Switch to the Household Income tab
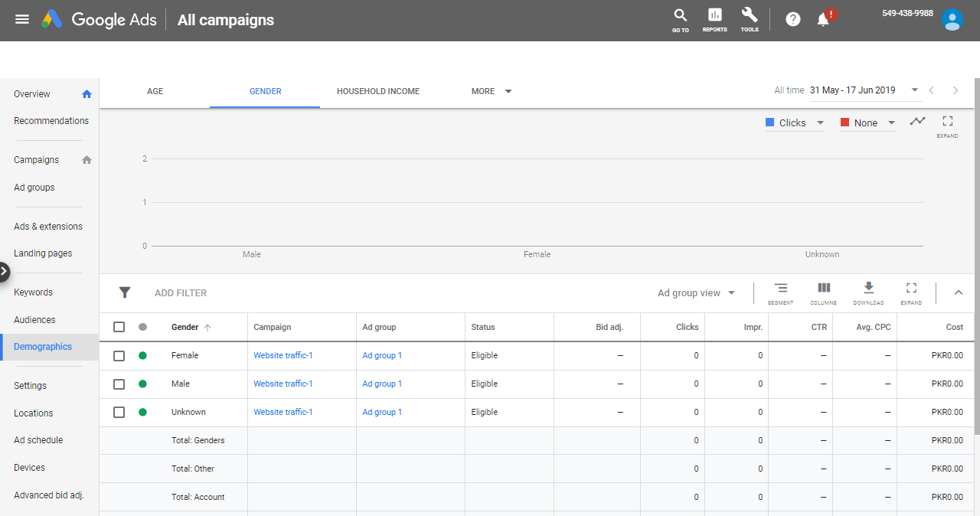980x516 pixels. click(378, 91)
